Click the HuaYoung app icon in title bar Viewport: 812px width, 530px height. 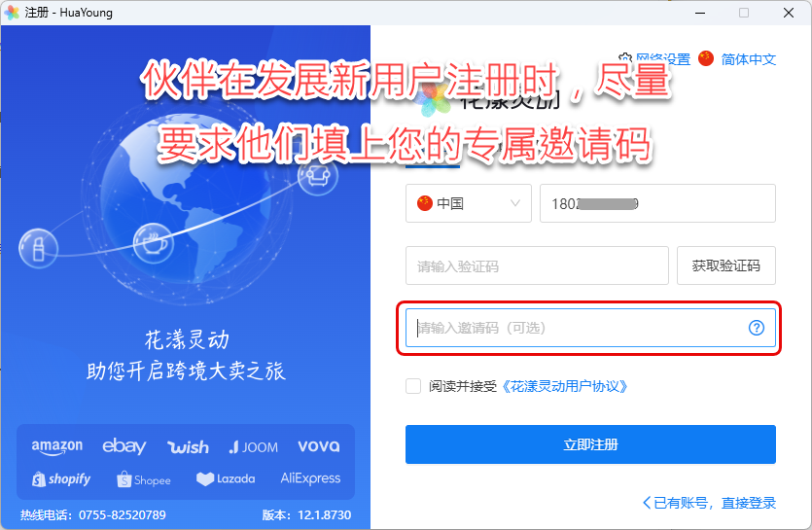pyautogui.click(x=12, y=13)
